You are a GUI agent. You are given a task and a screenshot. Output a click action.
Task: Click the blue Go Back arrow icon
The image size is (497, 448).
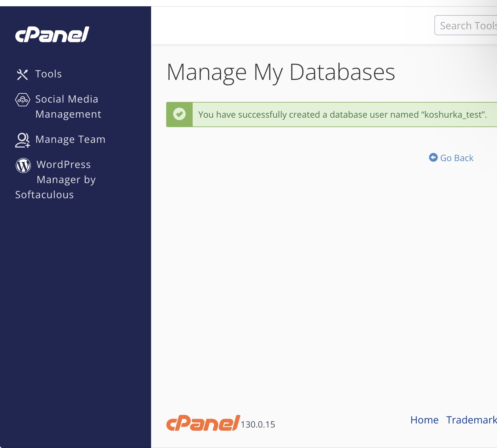click(x=433, y=158)
